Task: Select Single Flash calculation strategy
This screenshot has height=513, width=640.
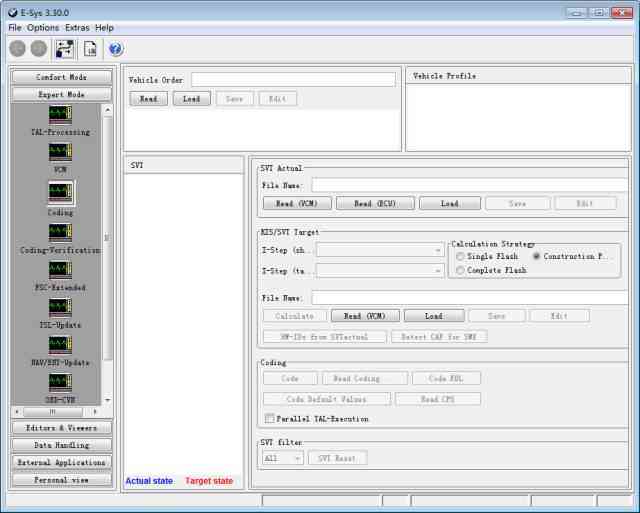Action: click(x=460, y=256)
